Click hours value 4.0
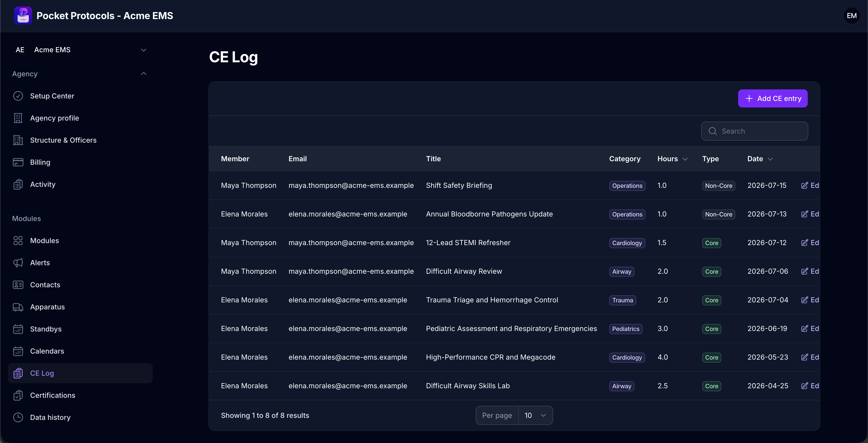The image size is (868, 443). click(x=663, y=357)
